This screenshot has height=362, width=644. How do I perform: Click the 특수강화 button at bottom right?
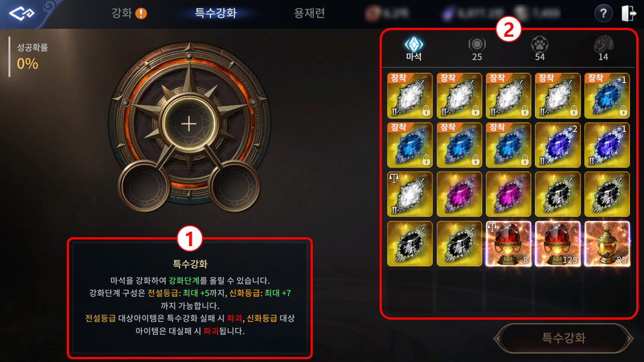563,337
